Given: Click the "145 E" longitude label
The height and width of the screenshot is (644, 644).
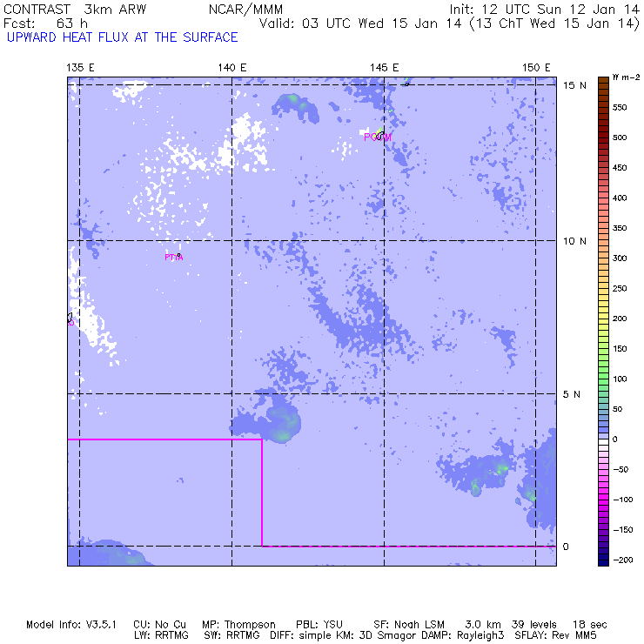Looking at the screenshot, I should [x=385, y=67].
